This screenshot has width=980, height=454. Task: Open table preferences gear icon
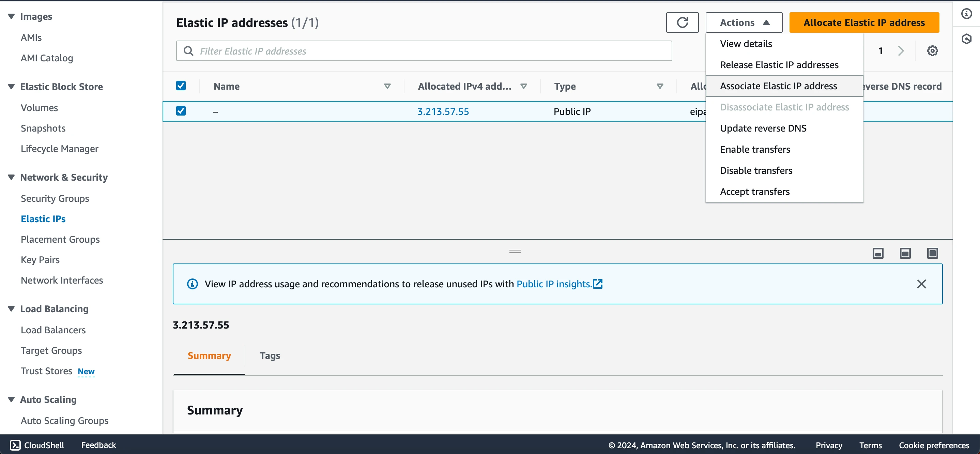[932, 50]
